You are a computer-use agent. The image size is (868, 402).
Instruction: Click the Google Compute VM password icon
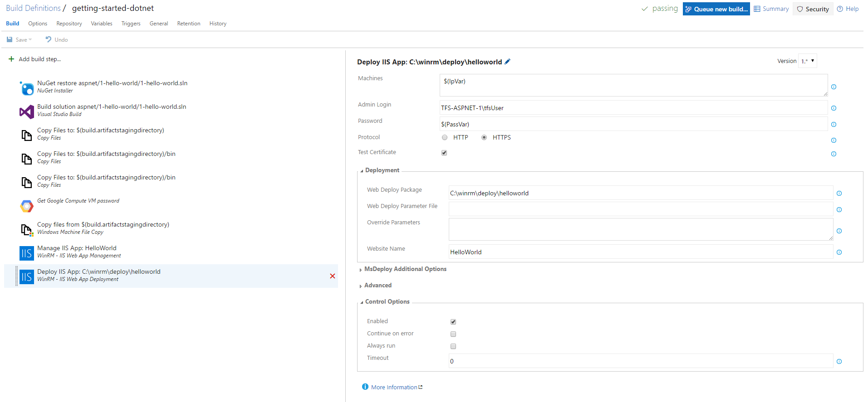tap(27, 206)
